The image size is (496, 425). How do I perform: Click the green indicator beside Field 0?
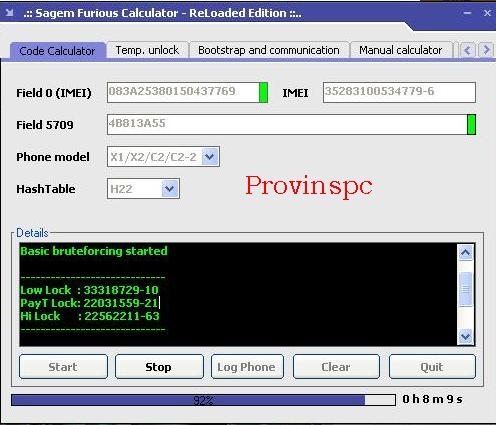point(263,92)
